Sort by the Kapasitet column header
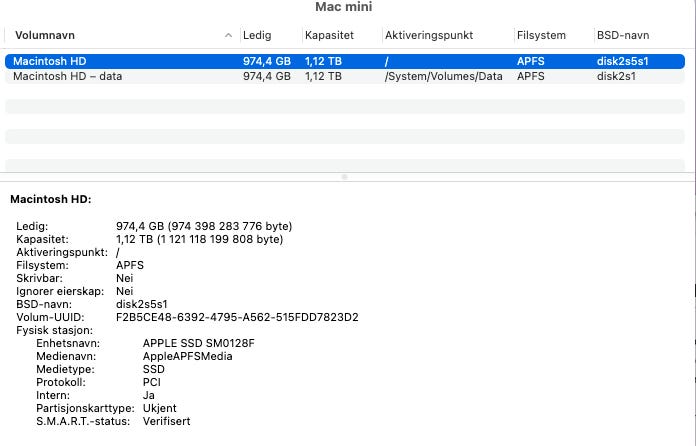 click(329, 36)
